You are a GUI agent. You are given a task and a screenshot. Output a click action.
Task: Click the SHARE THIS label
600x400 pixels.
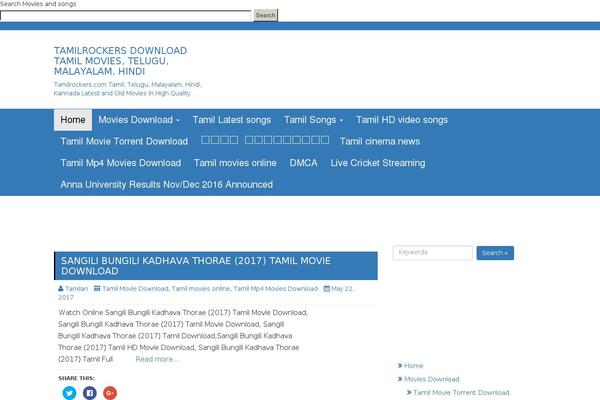pyautogui.click(x=76, y=378)
